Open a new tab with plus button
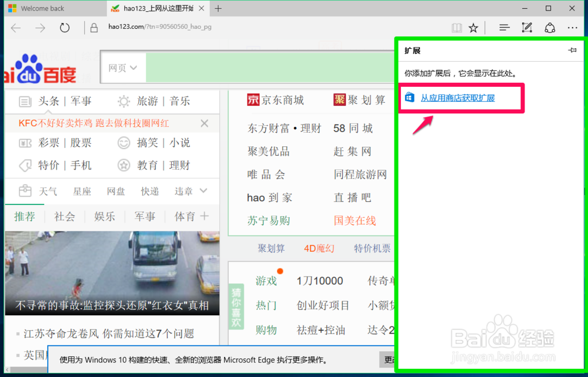 pos(218,8)
